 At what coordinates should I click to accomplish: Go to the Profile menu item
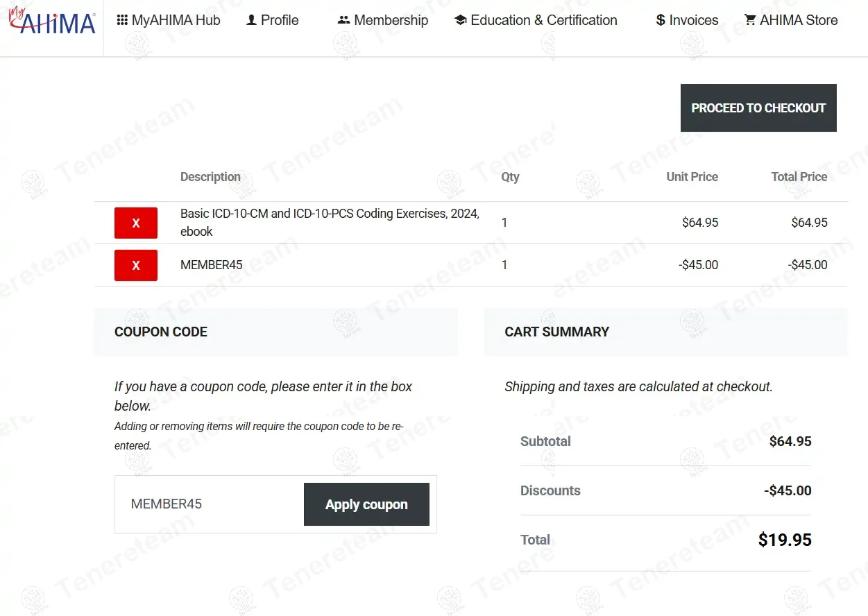pyautogui.click(x=280, y=21)
